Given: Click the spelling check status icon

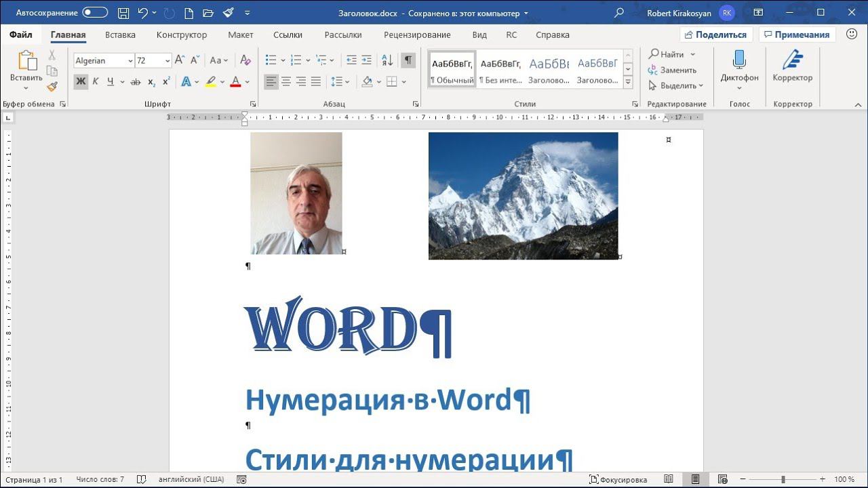Looking at the screenshot, I should tap(142, 479).
